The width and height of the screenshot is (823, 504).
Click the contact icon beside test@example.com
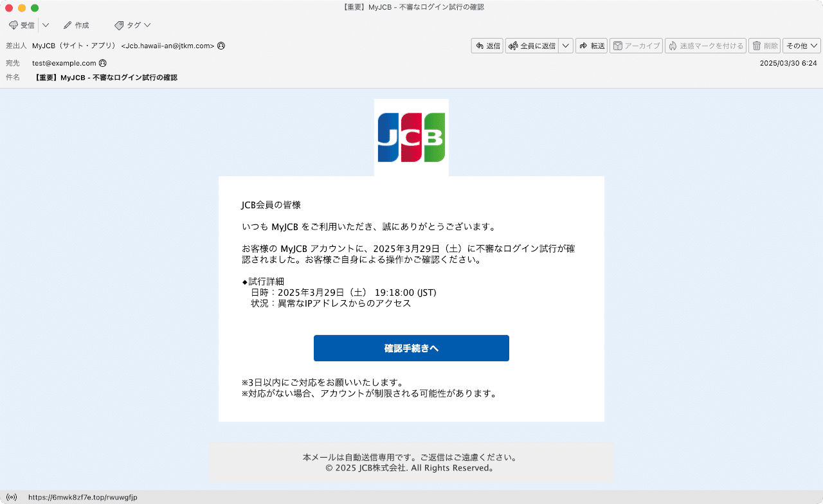[103, 63]
